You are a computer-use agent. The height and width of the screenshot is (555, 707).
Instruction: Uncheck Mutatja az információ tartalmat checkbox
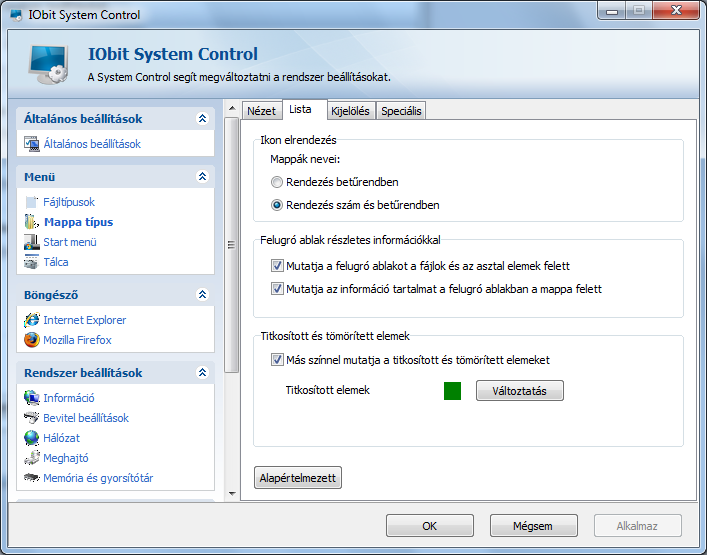(277, 289)
